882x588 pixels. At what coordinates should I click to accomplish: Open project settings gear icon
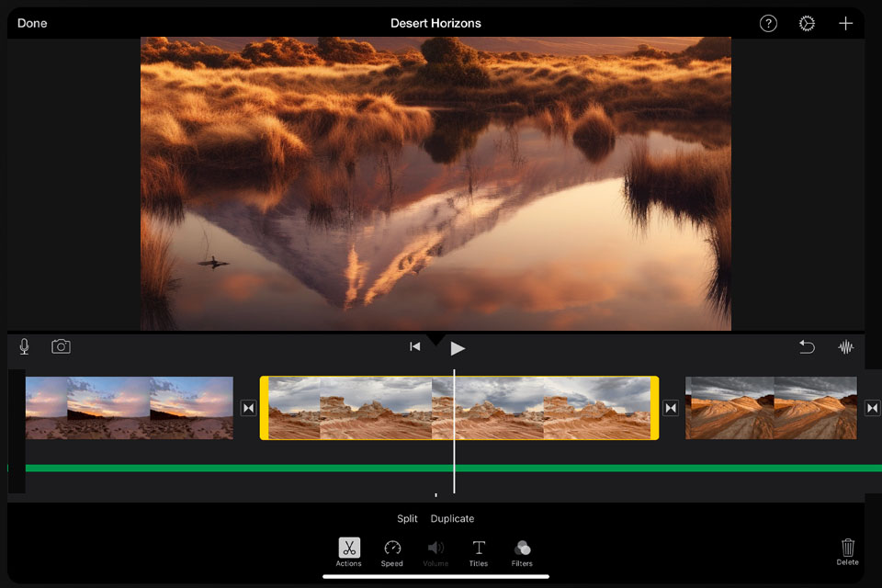[807, 23]
